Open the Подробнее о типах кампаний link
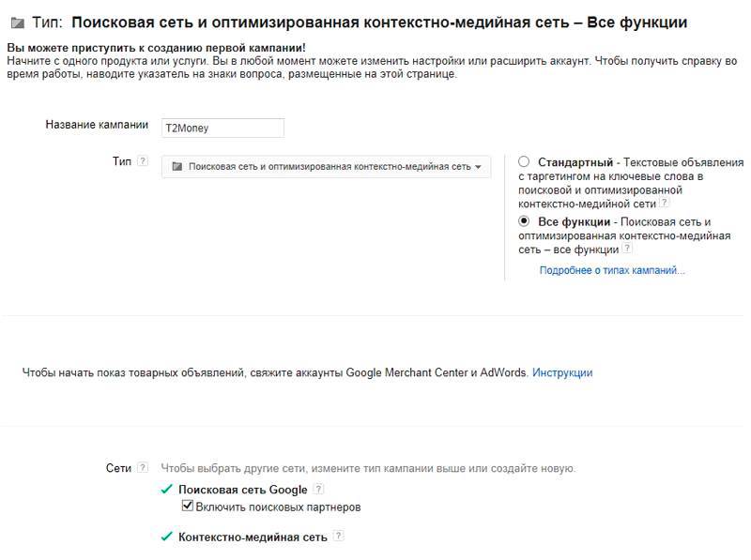The width and height of the screenshot is (751, 560). (610, 271)
